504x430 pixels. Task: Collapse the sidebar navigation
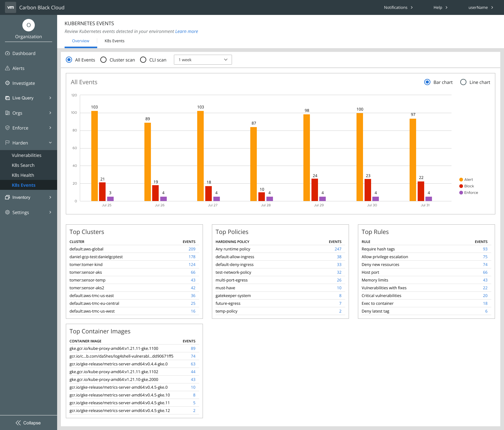[28, 423]
